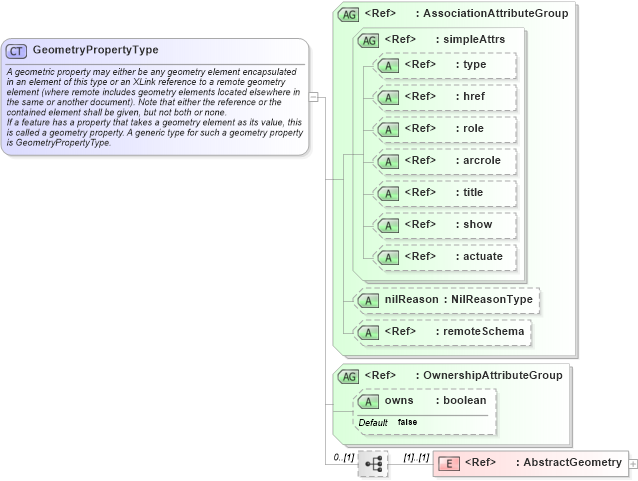
Task: Select the NilReasonType type label
Action: [492, 300]
